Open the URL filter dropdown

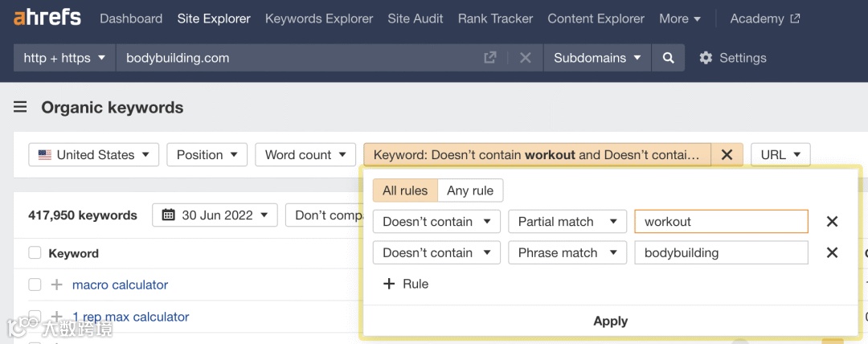click(x=780, y=154)
